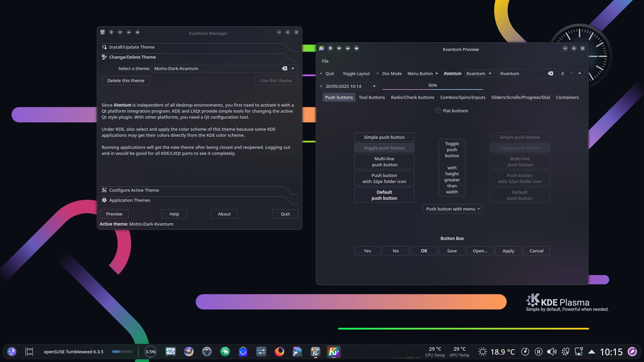Click the keep-above up-triangle icon in Kvantum Preview title bar
The height and width of the screenshot is (362, 644).
pos(348,48)
